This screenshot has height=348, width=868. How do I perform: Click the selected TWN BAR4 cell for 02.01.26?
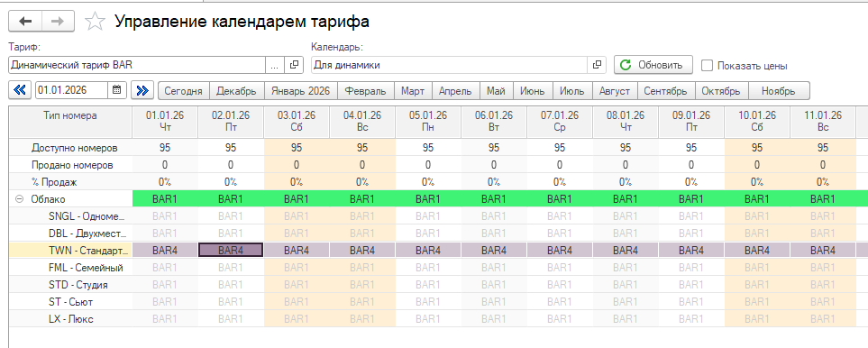point(230,251)
